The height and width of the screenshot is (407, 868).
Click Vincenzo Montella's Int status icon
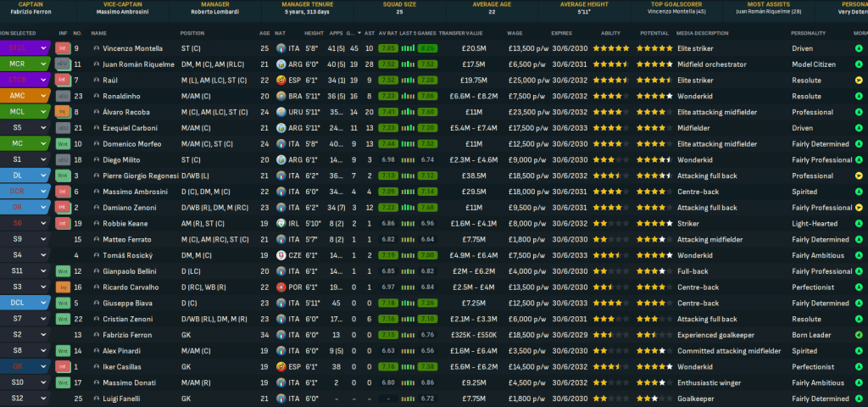point(63,48)
